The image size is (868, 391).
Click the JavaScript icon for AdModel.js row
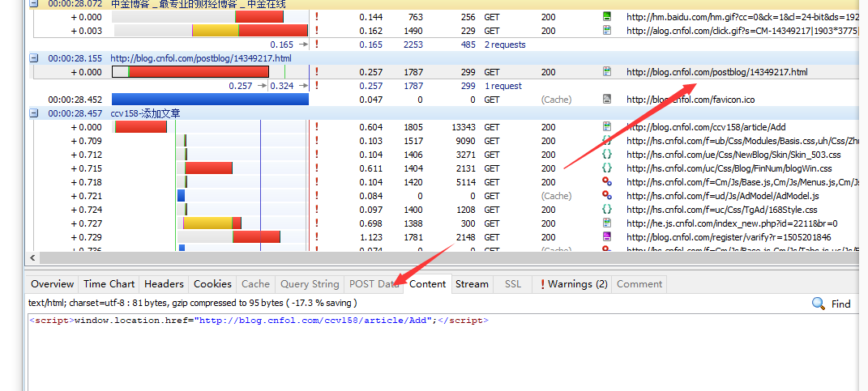click(606, 196)
